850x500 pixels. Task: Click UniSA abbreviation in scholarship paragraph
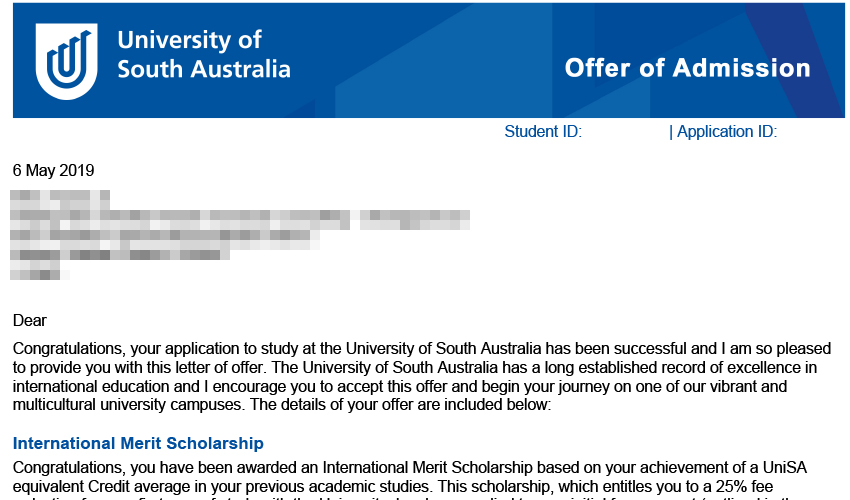click(785, 467)
